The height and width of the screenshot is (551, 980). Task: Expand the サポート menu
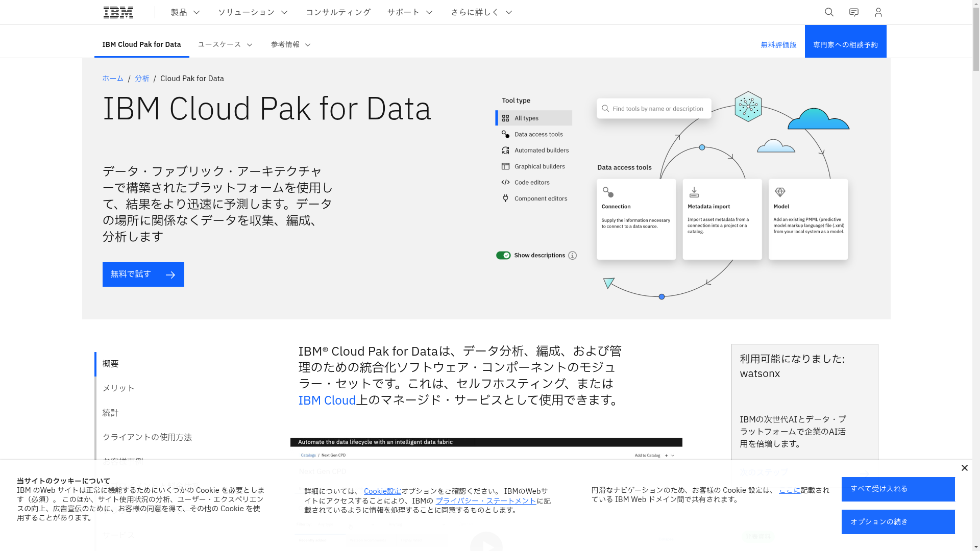pyautogui.click(x=410, y=12)
